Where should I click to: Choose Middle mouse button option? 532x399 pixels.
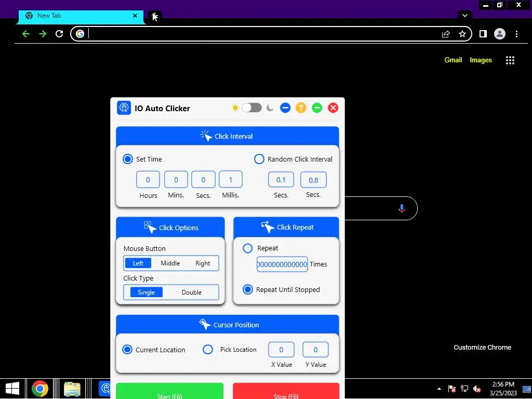pos(170,263)
